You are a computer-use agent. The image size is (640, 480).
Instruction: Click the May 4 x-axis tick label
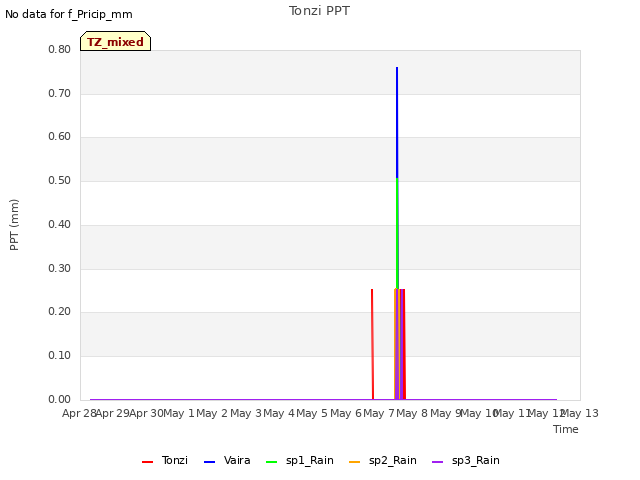coord(279,413)
